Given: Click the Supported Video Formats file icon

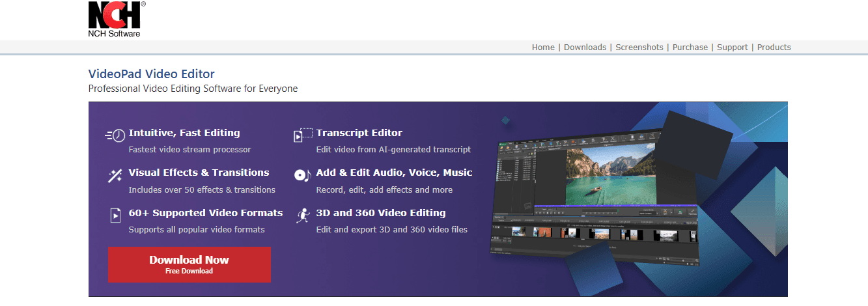Looking at the screenshot, I should click(115, 216).
